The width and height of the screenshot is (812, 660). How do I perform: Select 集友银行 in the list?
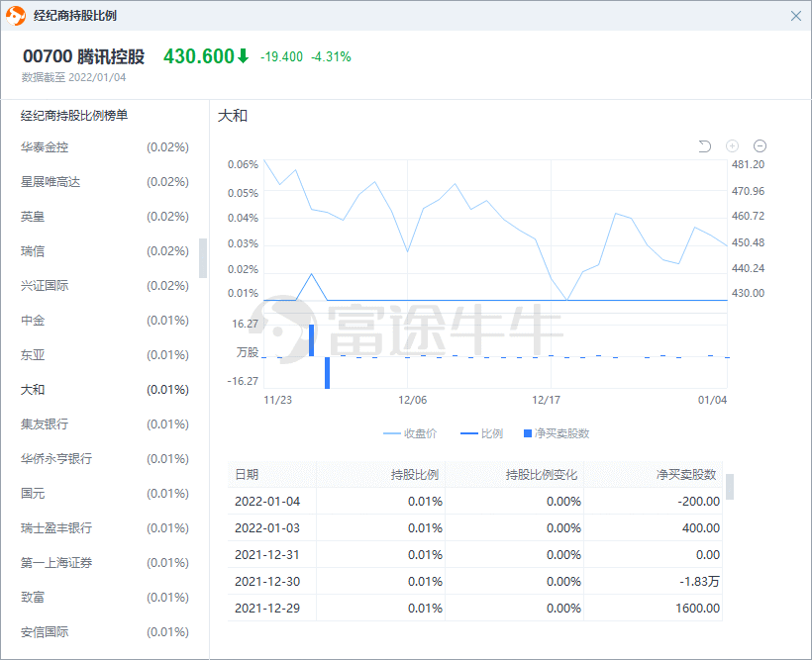click(x=45, y=424)
